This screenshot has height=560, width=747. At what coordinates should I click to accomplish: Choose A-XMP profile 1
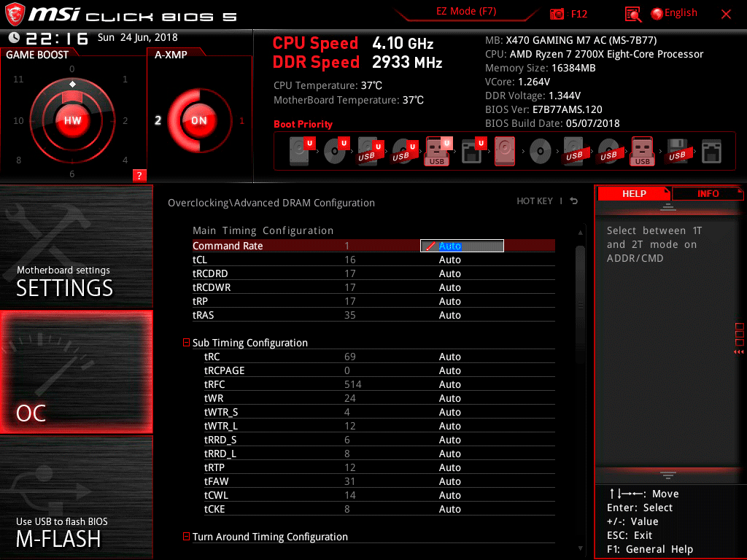coord(242,121)
